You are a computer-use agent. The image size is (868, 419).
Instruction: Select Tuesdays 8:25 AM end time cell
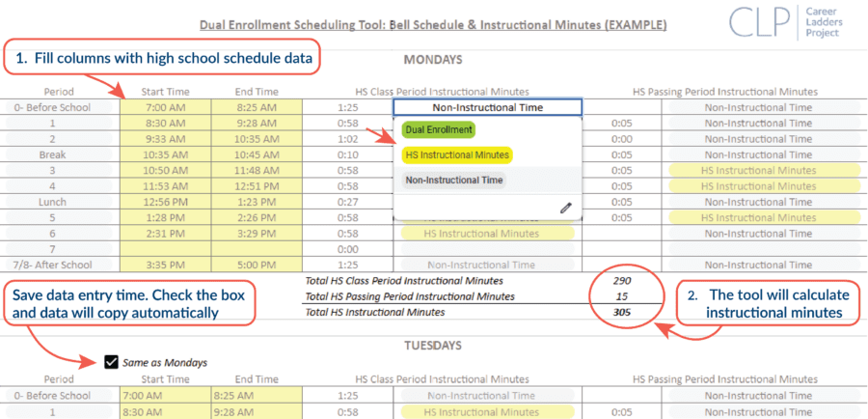[257, 396]
